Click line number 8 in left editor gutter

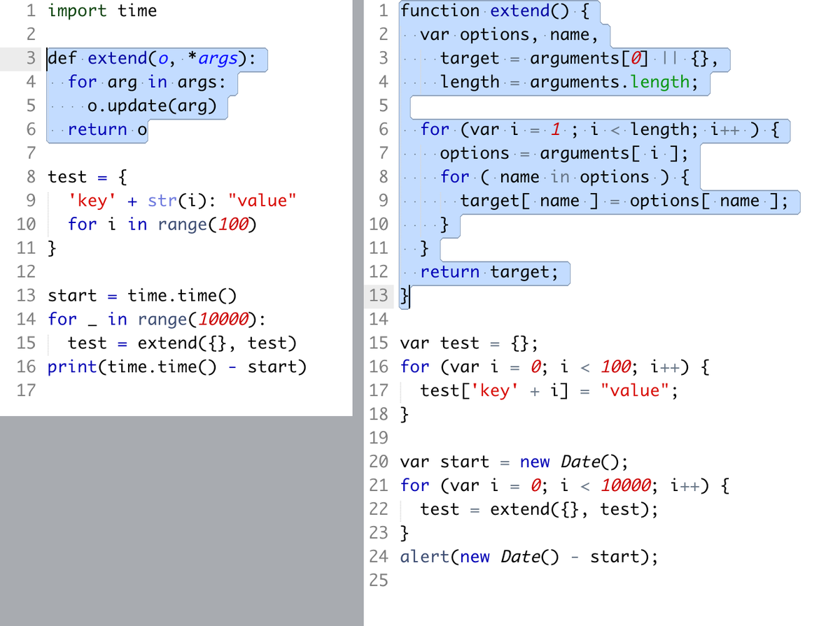pos(31,177)
